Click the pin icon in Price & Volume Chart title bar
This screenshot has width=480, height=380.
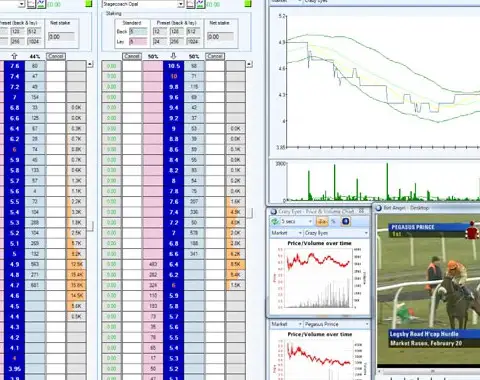[x=361, y=211]
